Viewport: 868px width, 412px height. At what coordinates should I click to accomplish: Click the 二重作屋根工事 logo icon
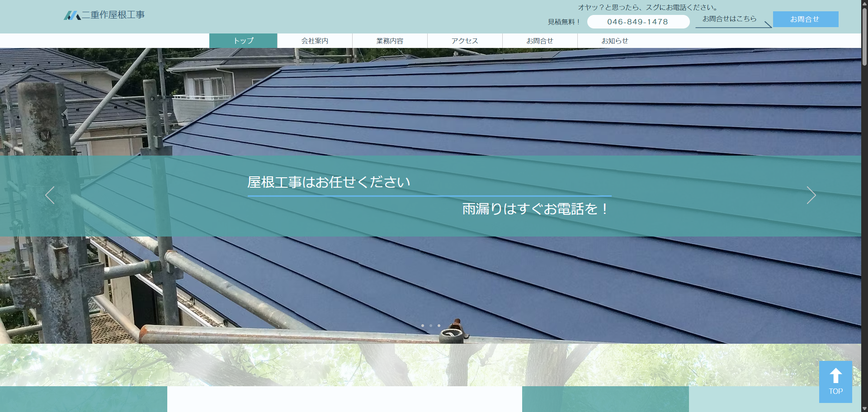point(72,15)
